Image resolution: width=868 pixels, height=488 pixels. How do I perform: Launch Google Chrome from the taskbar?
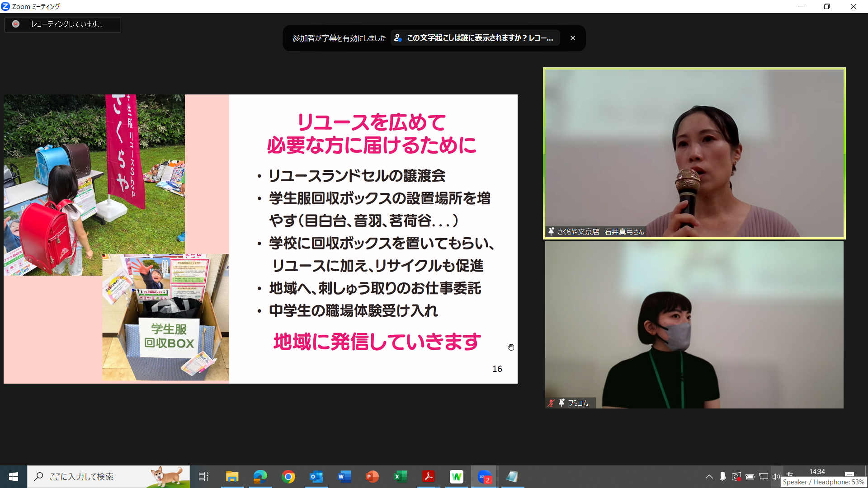(288, 477)
